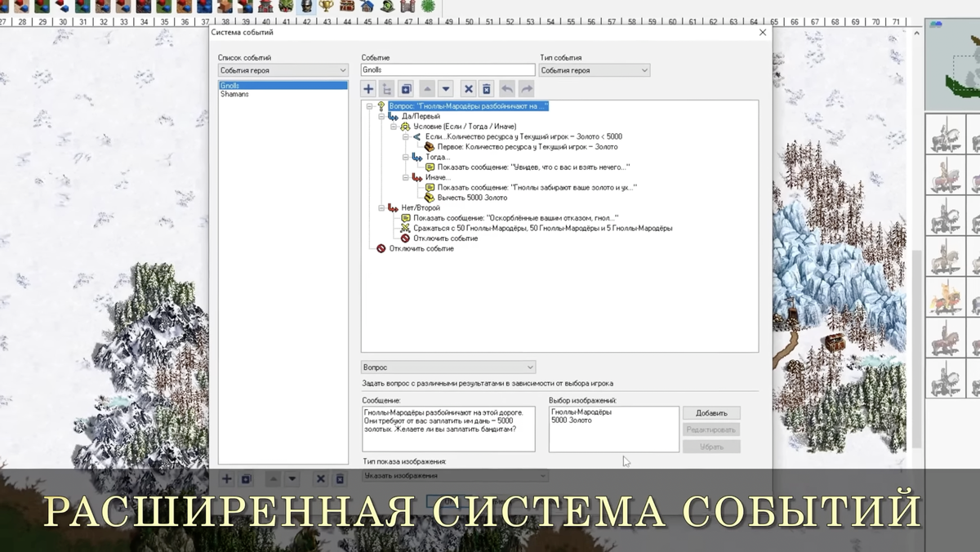
Task: Click the add child branch icon in toolbar
Action: point(387,89)
